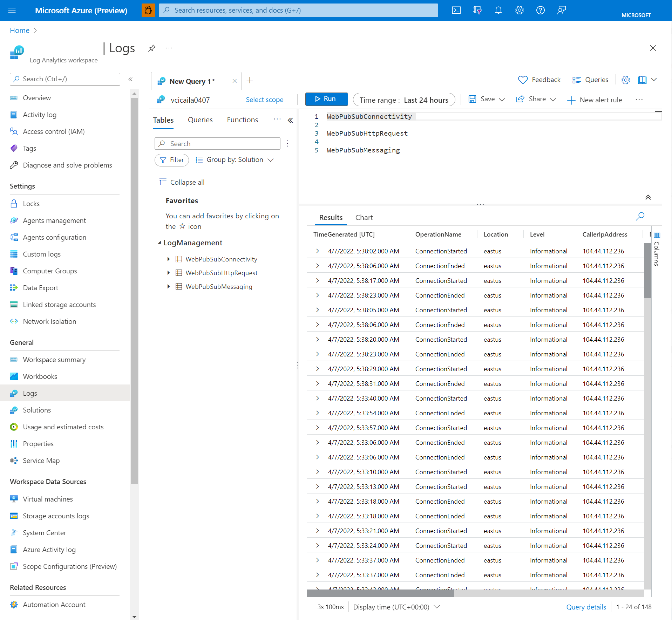672x620 pixels.
Task: Open query settings gear icon
Action: click(x=625, y=80)
